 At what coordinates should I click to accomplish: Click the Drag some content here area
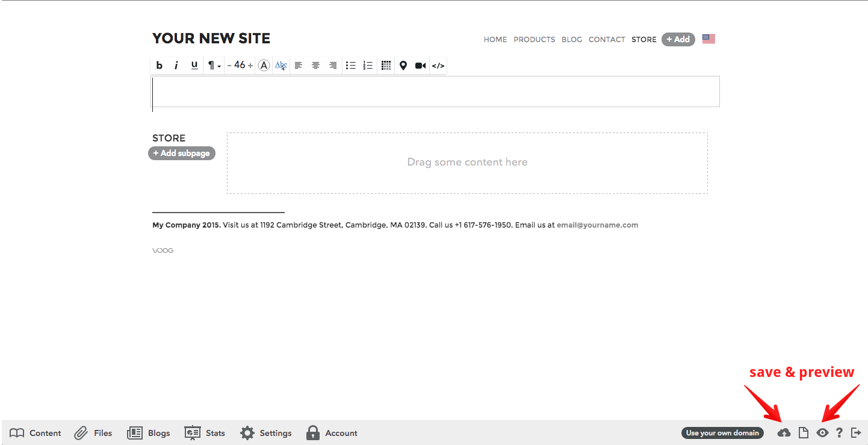(x=467, y=163)
